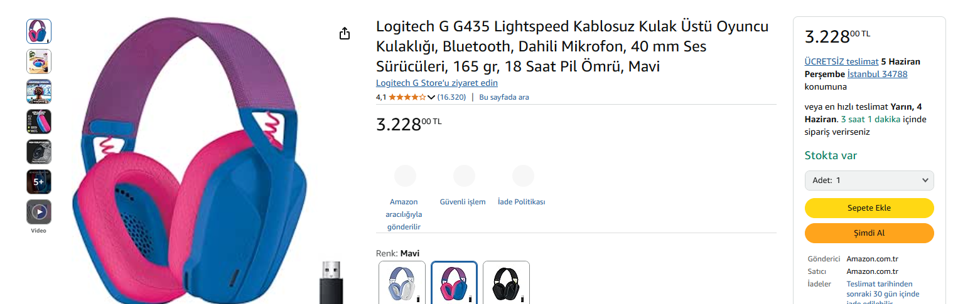
Task: Open the star rating popover chevron
Action: click(431, 97)
